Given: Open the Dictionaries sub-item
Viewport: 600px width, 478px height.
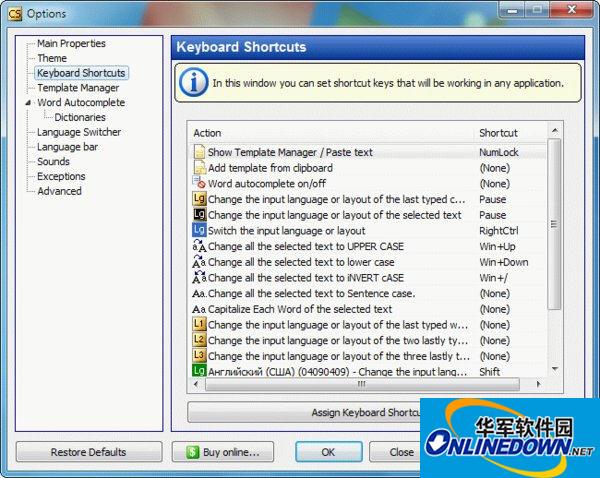Looking at the screenshot, I should click(80, 117).
